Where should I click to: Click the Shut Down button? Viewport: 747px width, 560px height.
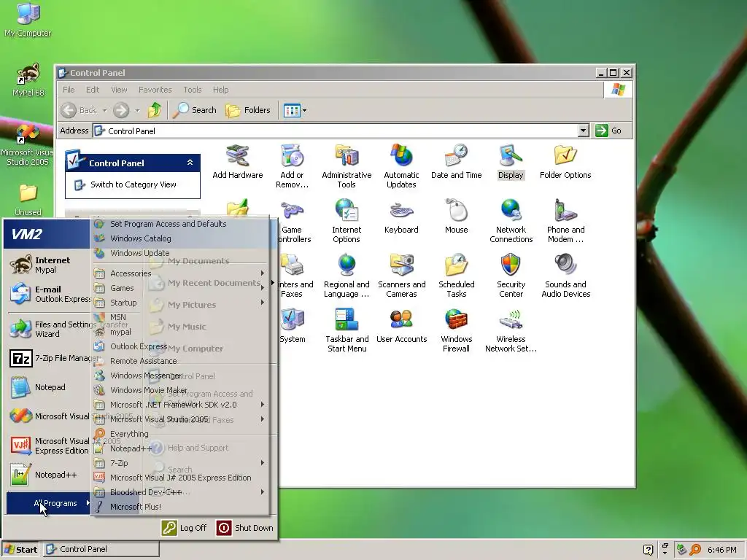click(x=245, y=528)
